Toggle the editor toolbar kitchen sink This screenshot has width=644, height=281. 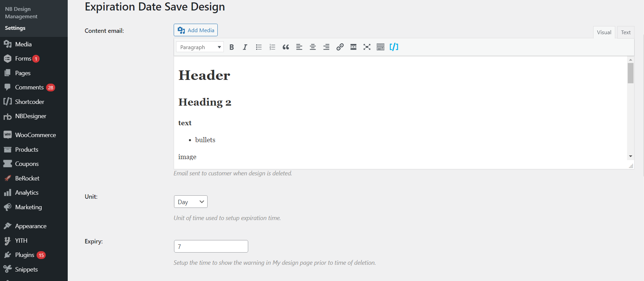pos(381,47)
